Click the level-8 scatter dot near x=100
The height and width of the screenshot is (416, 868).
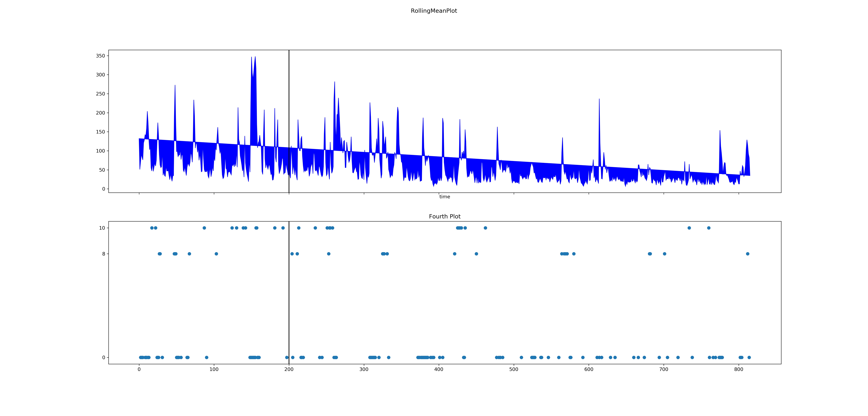(216, 254)
